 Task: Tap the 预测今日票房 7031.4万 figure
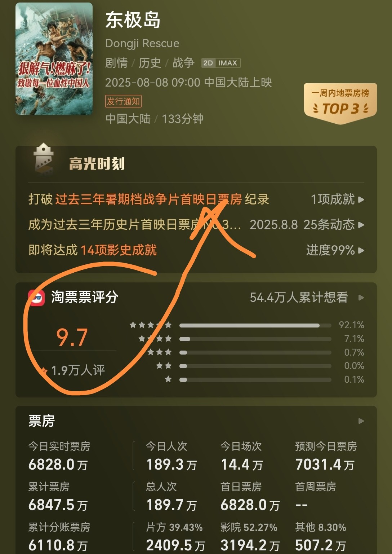coord(325,465)
